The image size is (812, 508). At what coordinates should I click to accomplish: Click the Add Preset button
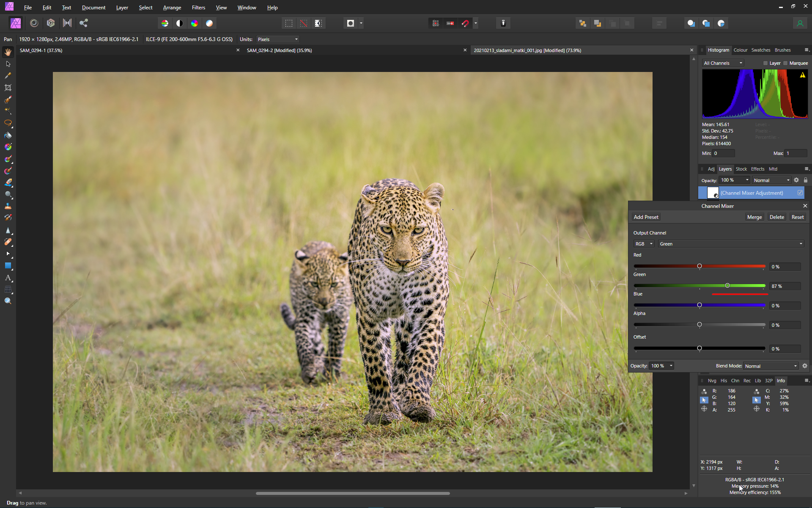[x=646, y=217]
